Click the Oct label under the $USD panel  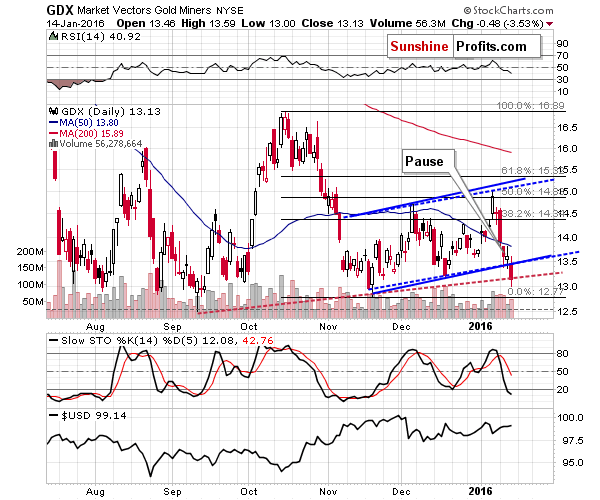pyautogui.click(x=249, y=492)
